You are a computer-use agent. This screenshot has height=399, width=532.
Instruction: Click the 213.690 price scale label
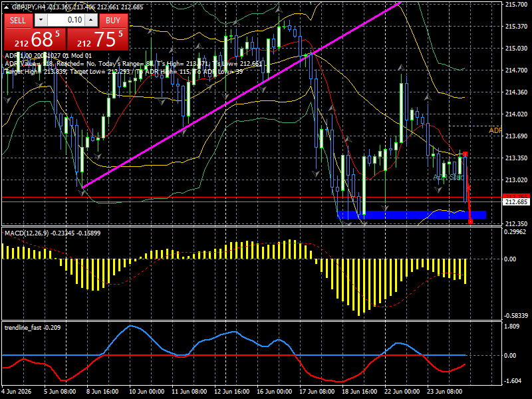[516, 136]
